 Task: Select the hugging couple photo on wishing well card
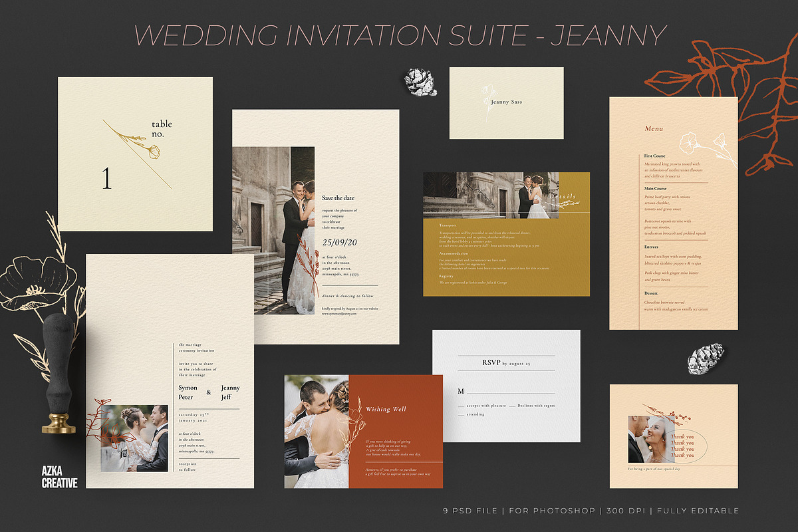[x=317, y=432]
